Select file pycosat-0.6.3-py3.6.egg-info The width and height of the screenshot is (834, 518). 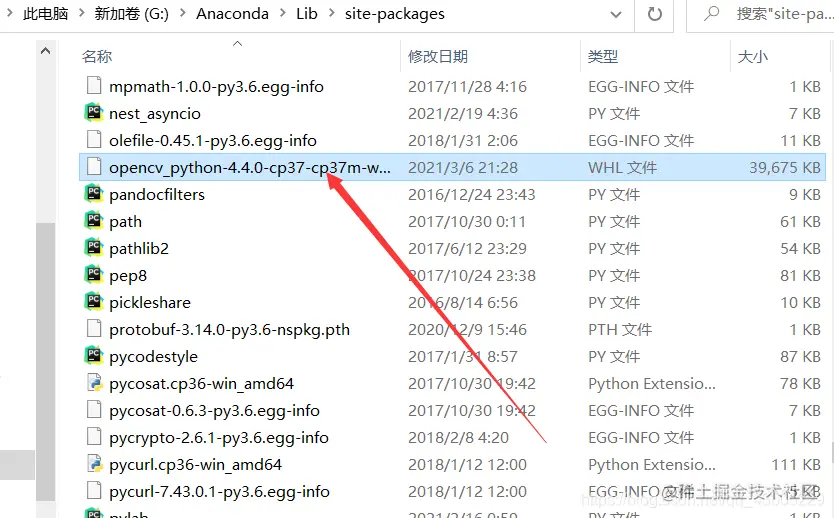click(x=214, y=411)
